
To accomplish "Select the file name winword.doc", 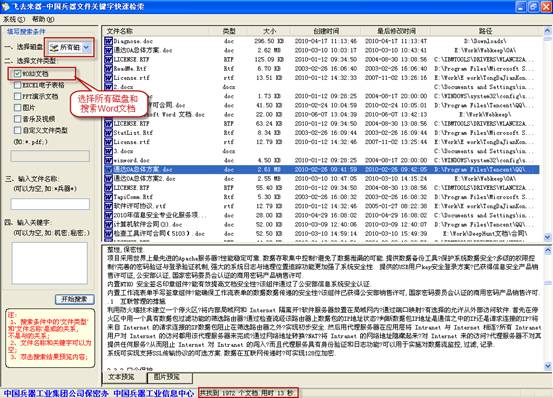I will click(132, 160).
